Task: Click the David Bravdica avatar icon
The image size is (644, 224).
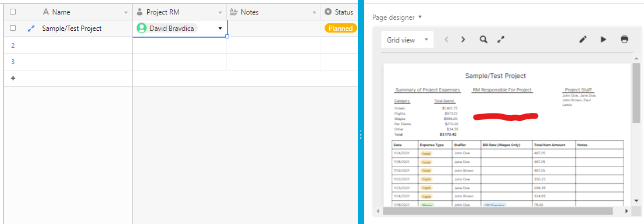Action: [x=142, y=28]
